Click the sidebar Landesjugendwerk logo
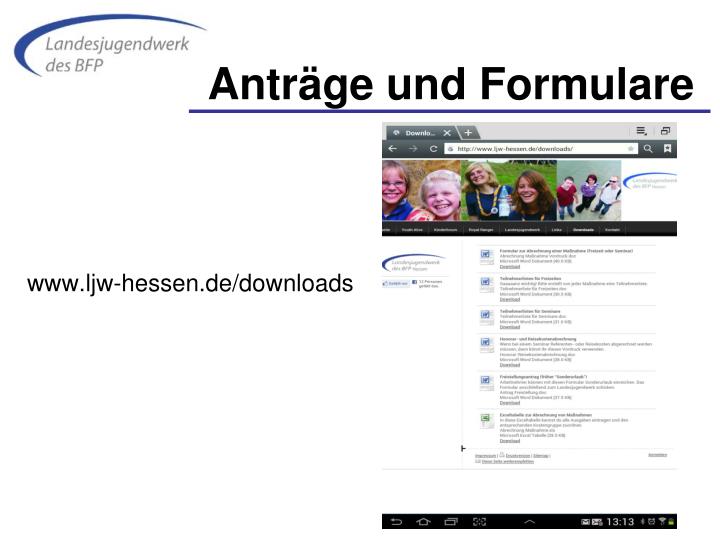Image resolution: width=720 pixels, height=540 pixels. pyautogui.click(x=413, y=263)
